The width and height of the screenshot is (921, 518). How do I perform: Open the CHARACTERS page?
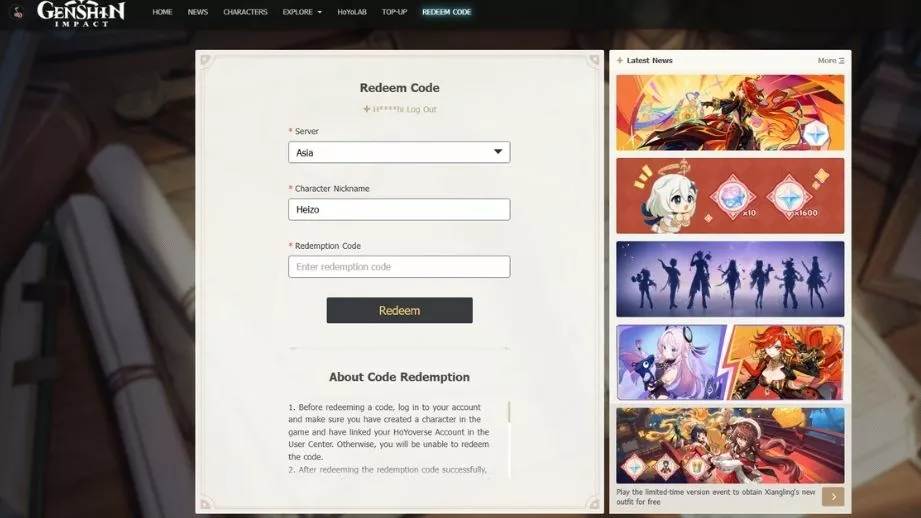tap(245, 12)
